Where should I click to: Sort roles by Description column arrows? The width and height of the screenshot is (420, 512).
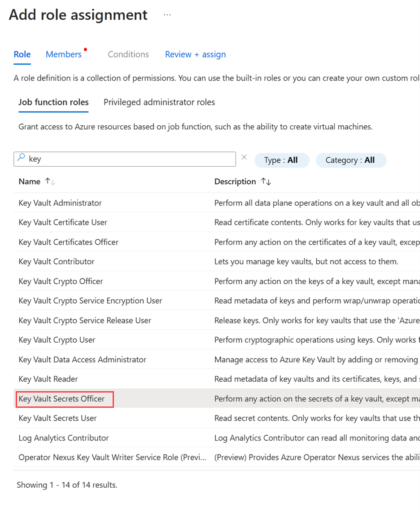pos(266,181)
